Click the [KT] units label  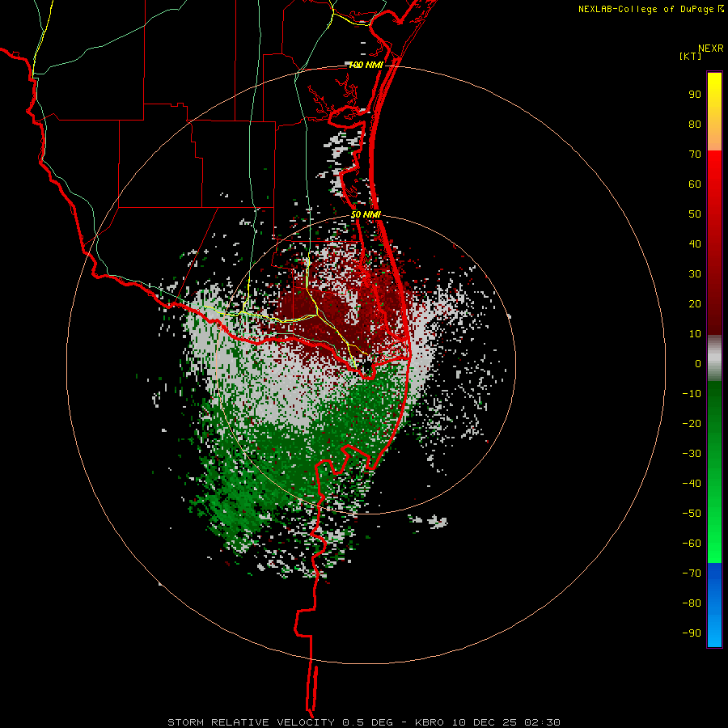point(691,56)
